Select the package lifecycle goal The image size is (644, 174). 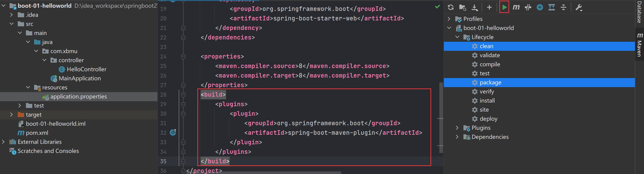pyautogui.click(x=539, y=83)
